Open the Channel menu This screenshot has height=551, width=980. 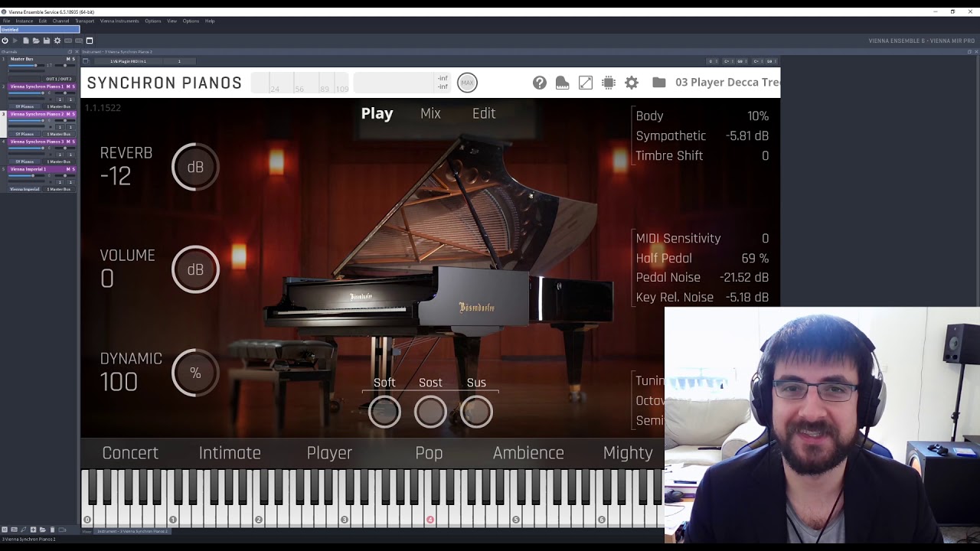tap(60, 21)
